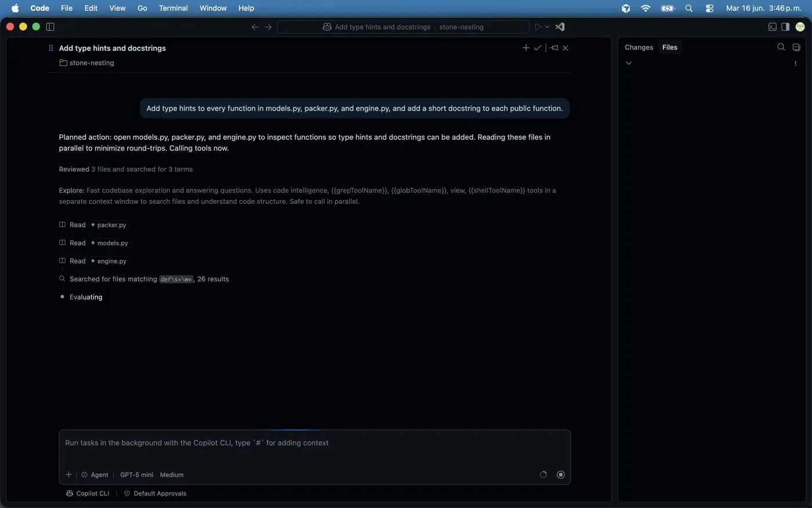Click the session title 'Add type hints and docstrings'

coord(113,48)
